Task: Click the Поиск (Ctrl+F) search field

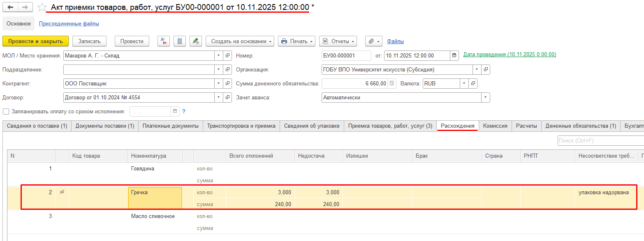Action: 600,141
